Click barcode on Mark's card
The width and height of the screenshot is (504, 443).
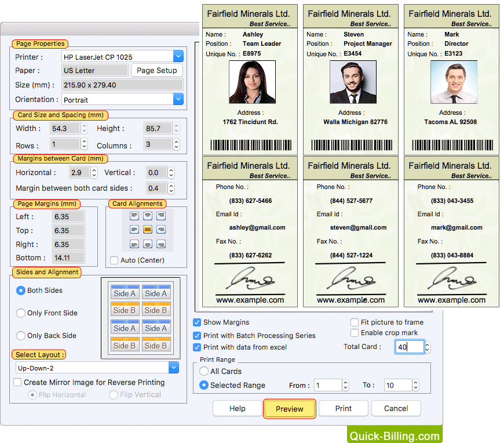452,145
